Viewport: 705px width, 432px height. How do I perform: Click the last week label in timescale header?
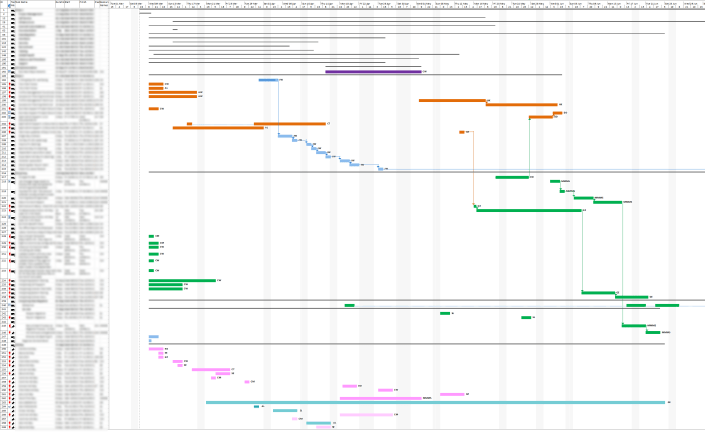point(690,4)
